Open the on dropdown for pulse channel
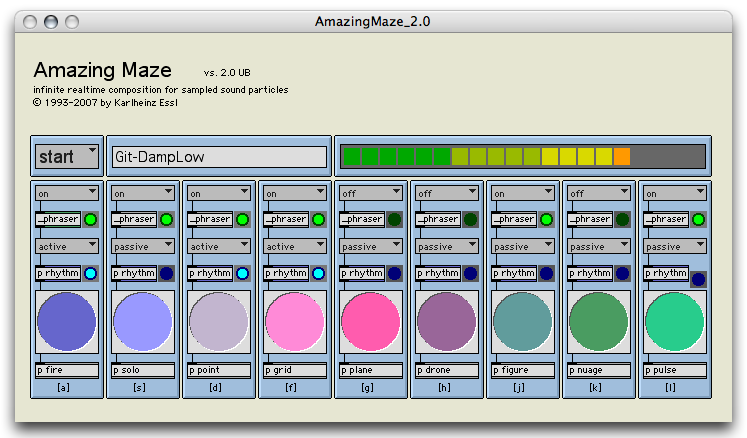The image size is (747, 438). [675, 193]
